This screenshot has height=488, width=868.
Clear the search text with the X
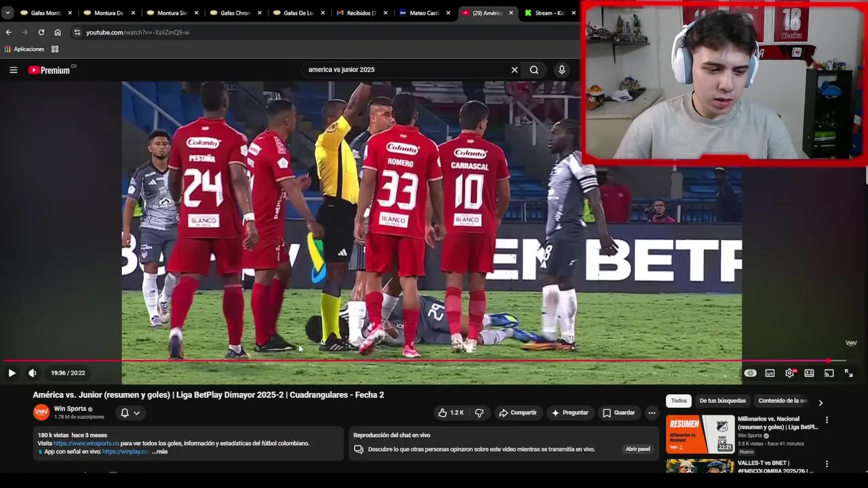tap(514, 70)
